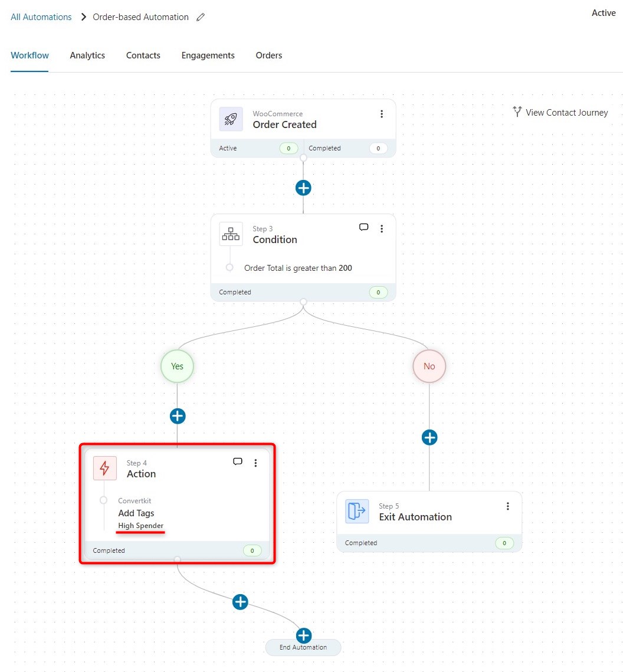
Task: Open the kebab menu on the Condition step
Action: (382, 228)
